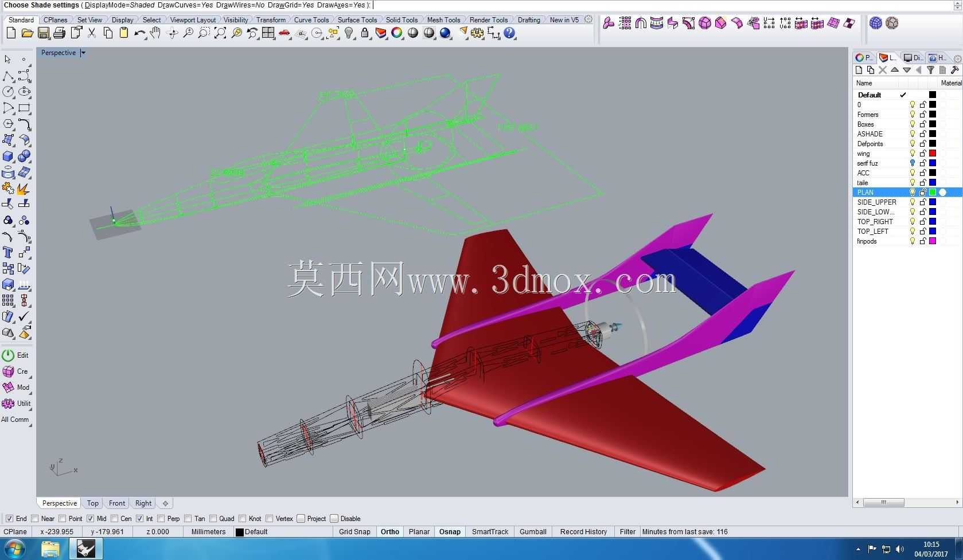Open the color wheel Object Properties icon
The height and width of the screenshot is (560, 963).
tap(397, 33)
